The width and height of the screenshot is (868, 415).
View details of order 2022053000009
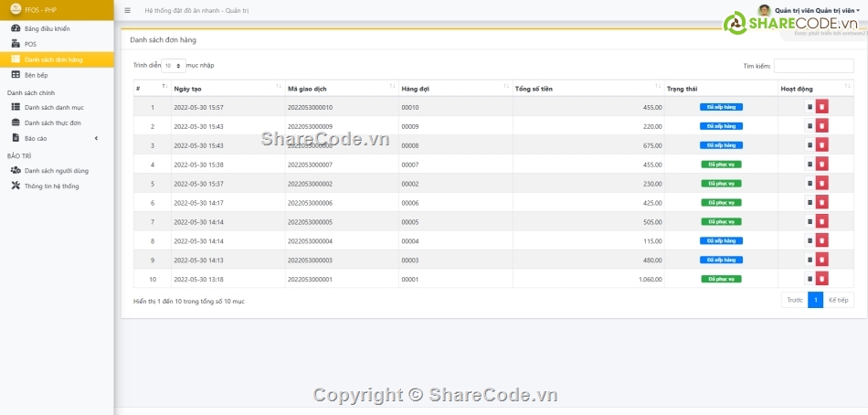(x=809, y=126)
